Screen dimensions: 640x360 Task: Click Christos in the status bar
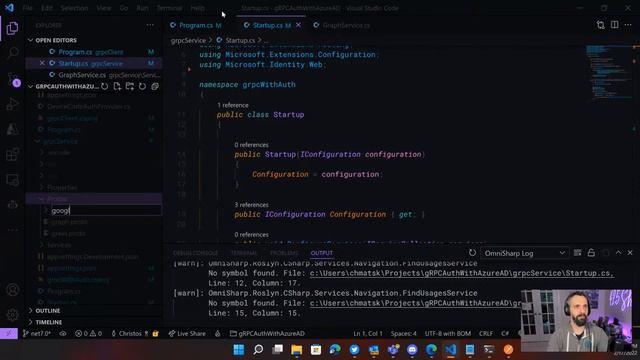pos(130,333)
